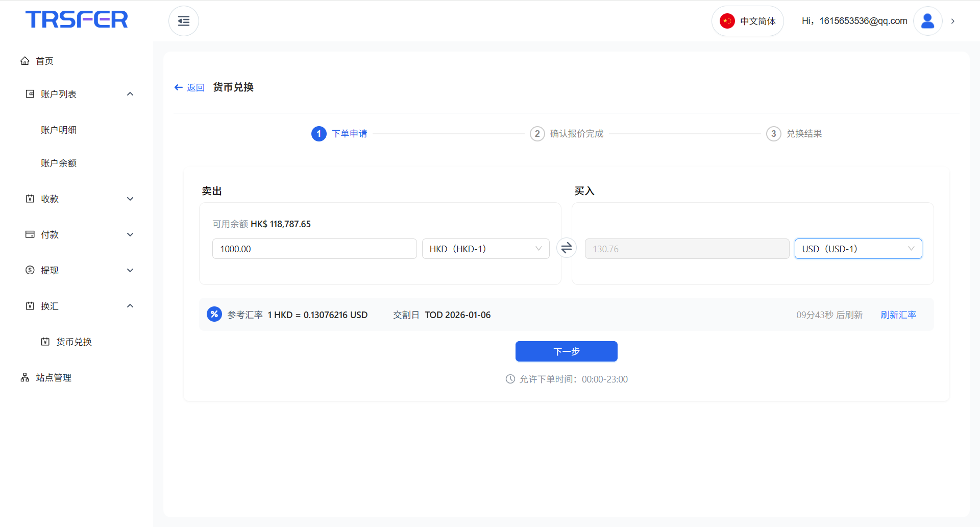This screenshot has height=527, width=980.
Task: Go to 首页 home in sidebar
Action: point(44,61)
